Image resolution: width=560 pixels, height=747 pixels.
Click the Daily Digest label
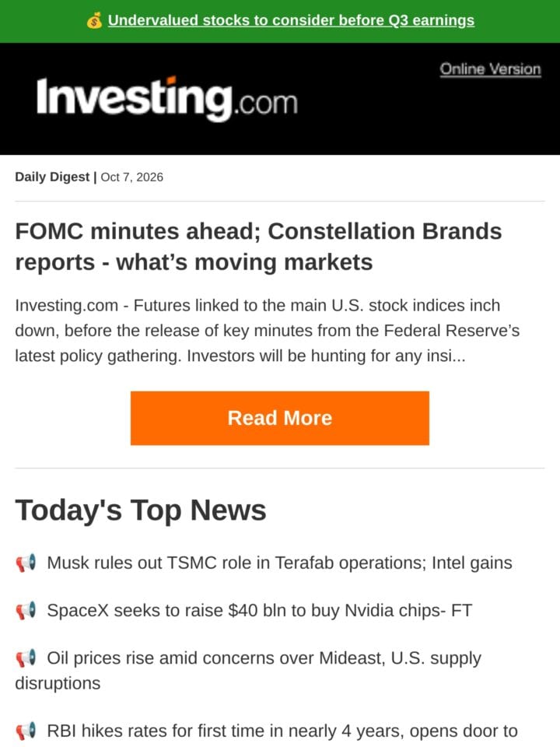tap(52, 177)
